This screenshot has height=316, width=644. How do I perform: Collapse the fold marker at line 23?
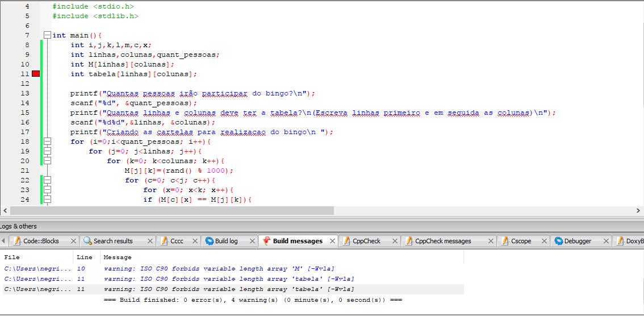[47, 190]
